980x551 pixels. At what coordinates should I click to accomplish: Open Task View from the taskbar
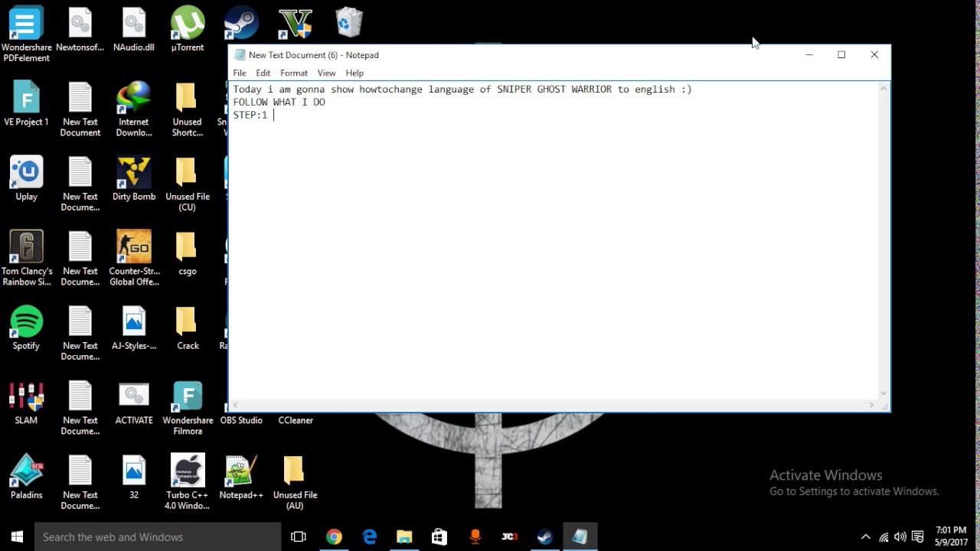point(299,536)
